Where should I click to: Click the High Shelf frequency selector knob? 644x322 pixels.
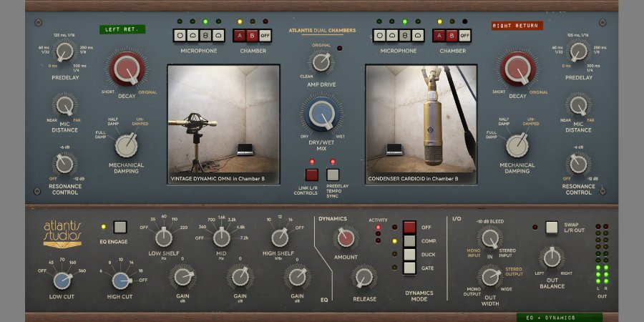click(x=280, y=238)
